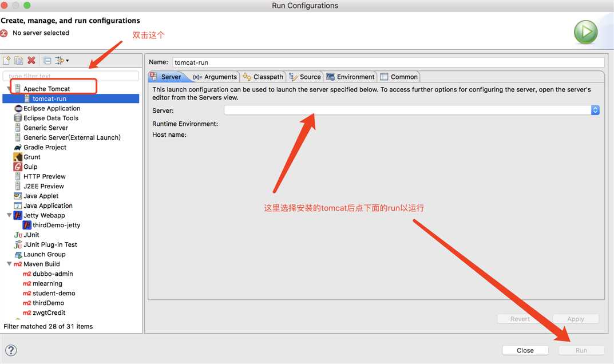The height and width of the screenshot is (364, 614).
Task: Click the Run button
Action: 581,350
